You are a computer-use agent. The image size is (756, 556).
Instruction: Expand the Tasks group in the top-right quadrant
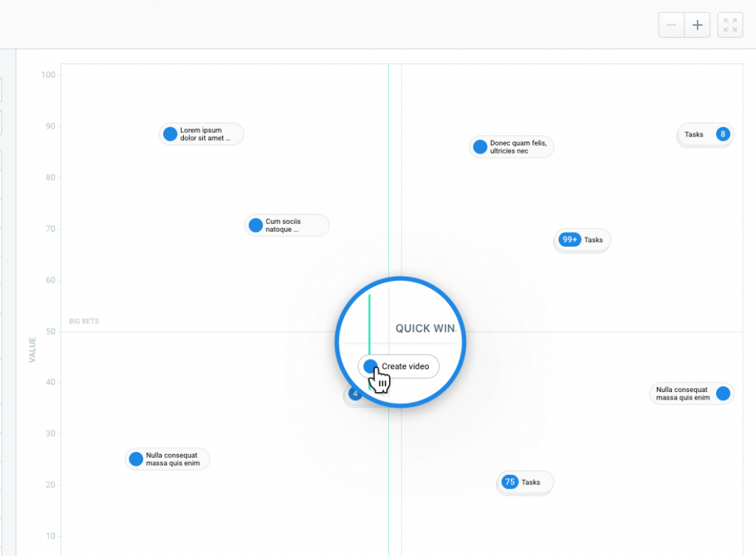(705, 134)
